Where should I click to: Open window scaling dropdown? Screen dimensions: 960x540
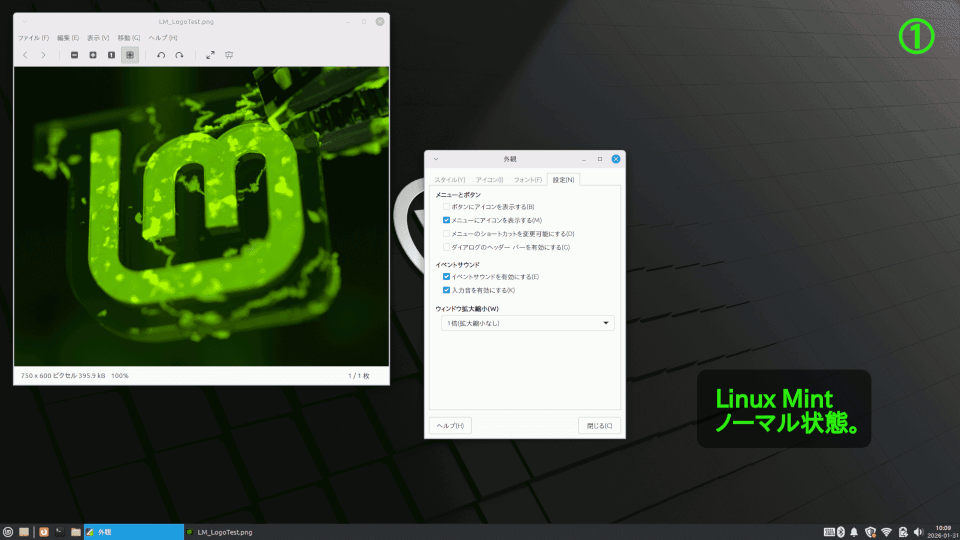pyautogui.click(x=527, y=323)
